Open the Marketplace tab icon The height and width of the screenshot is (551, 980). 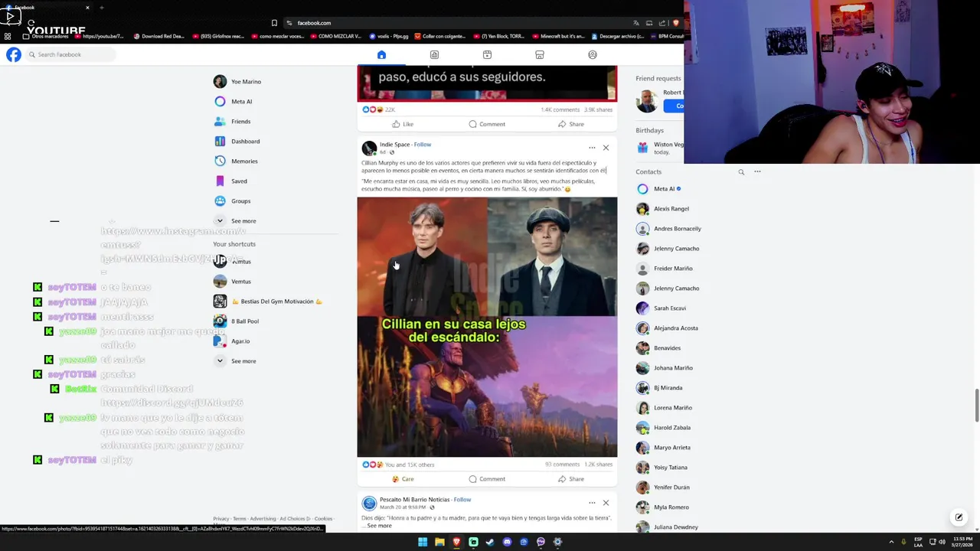[540, 54]
